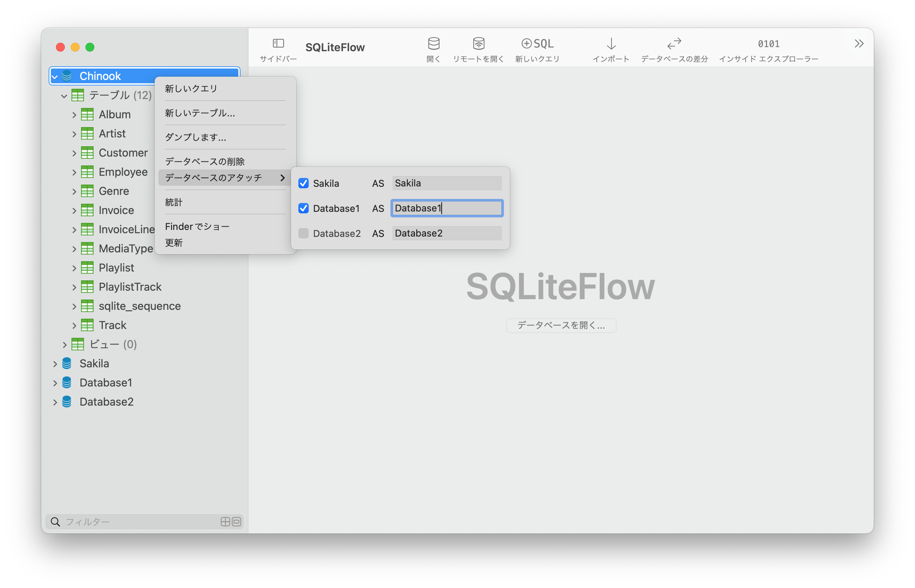This screenshot has height=588, width=915.
Task: Click the rightmost icon in the filter bar
Action: tap(236, 522)
